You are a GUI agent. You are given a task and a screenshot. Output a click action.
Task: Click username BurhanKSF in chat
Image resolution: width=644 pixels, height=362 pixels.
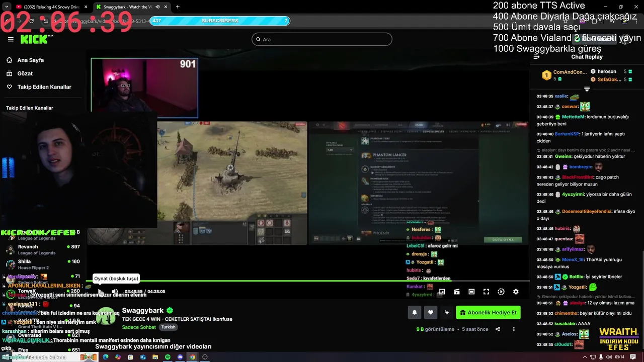point(567,134)
